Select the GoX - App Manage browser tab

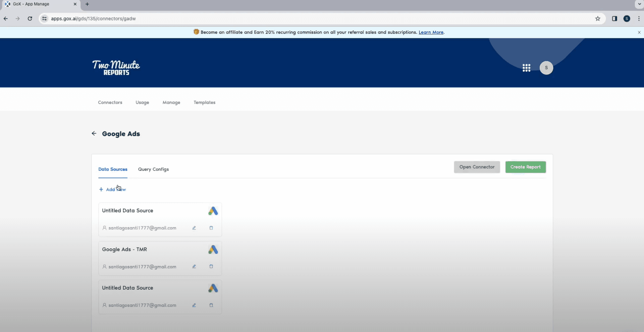point(40,4)
